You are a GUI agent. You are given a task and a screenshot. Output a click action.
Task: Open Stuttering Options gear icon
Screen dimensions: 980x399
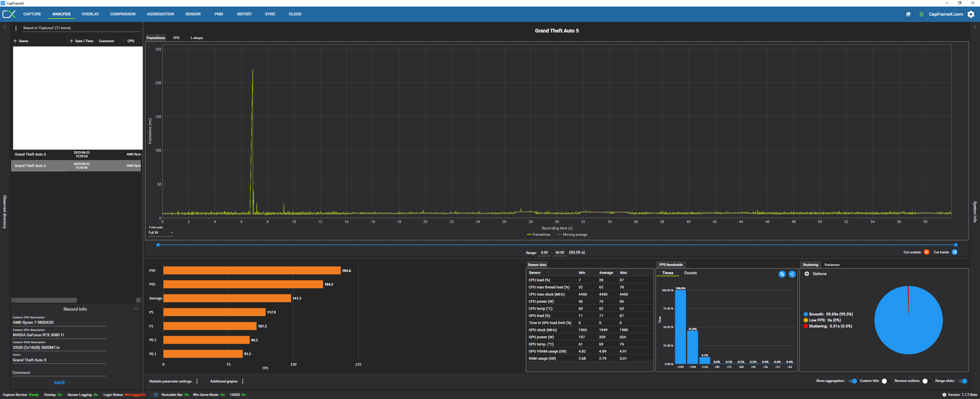coord(807,274)
